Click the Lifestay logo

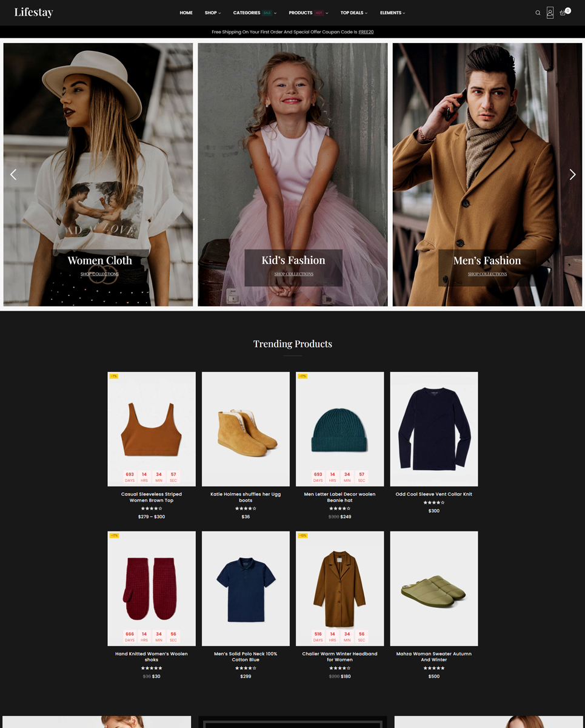34,13
